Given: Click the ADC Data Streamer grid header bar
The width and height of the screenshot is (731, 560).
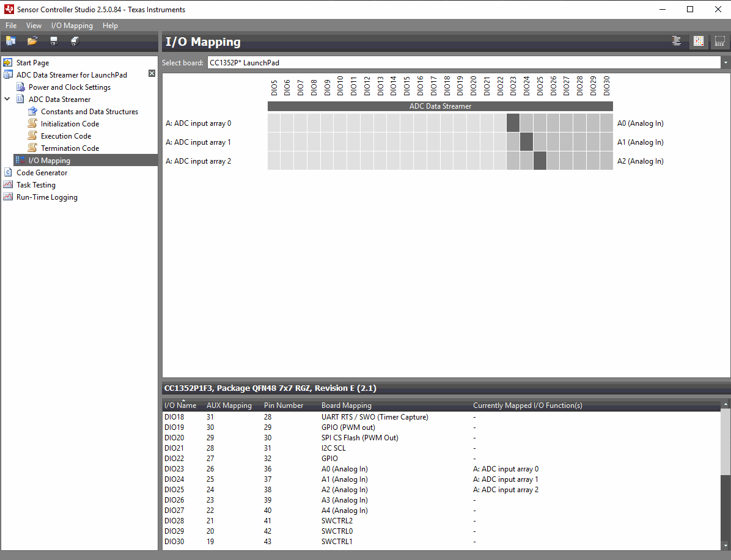Looking at the screenshot, I should pyautogui.click(x=440, y=106).
